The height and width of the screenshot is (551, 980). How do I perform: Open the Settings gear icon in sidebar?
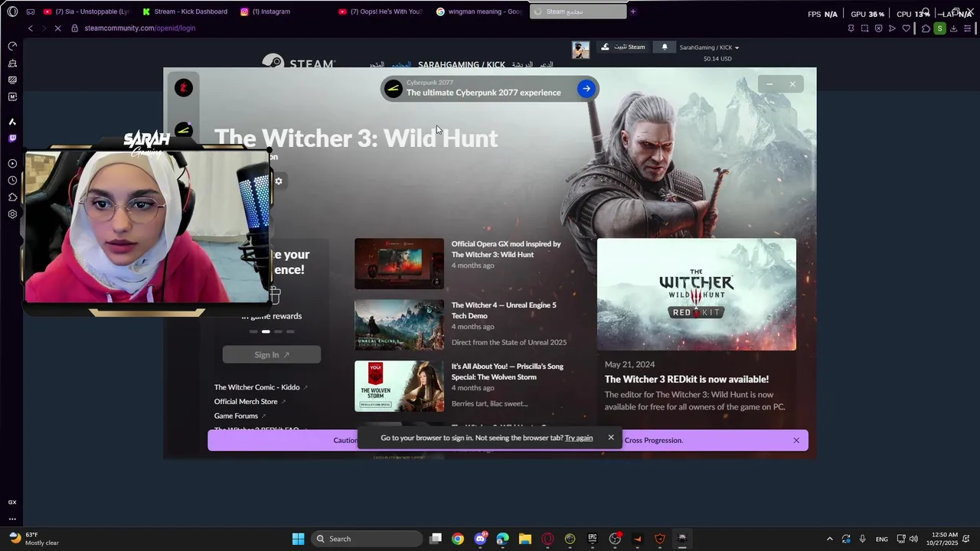click(x=12, y=214)
